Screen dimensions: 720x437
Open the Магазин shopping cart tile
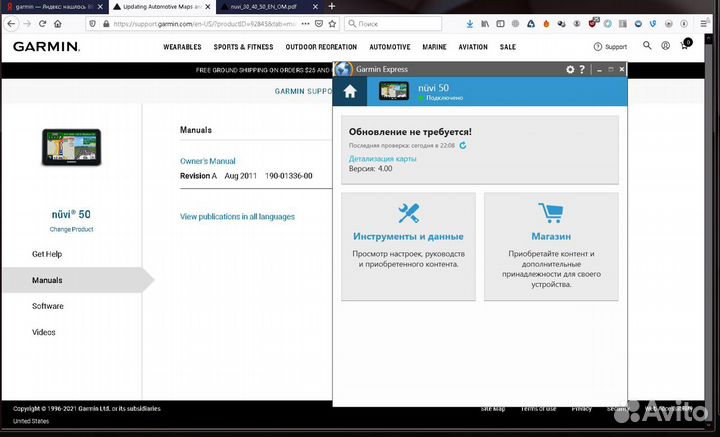tap(551, 246)
